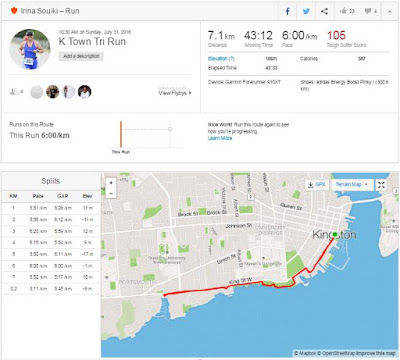This screenshot has width=400, height=360.
Task: Share the run on Facebook
Action: tap(287, 11)
